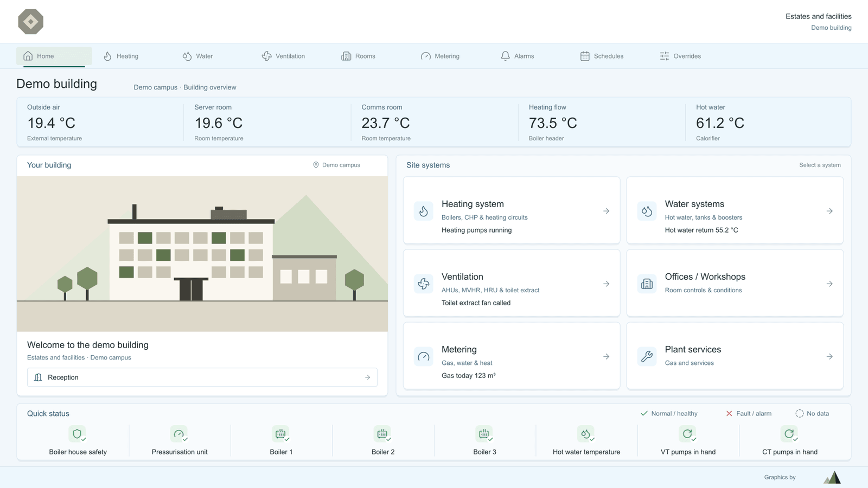The image size is (868, 488).
Task: Open Ventilation card via its arrow
Action: [x=607, y=284]
